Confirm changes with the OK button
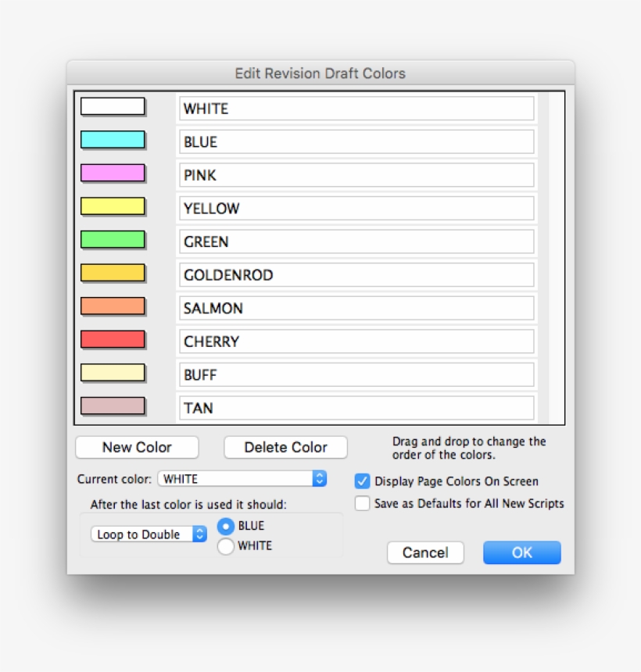 pos(522,552)
